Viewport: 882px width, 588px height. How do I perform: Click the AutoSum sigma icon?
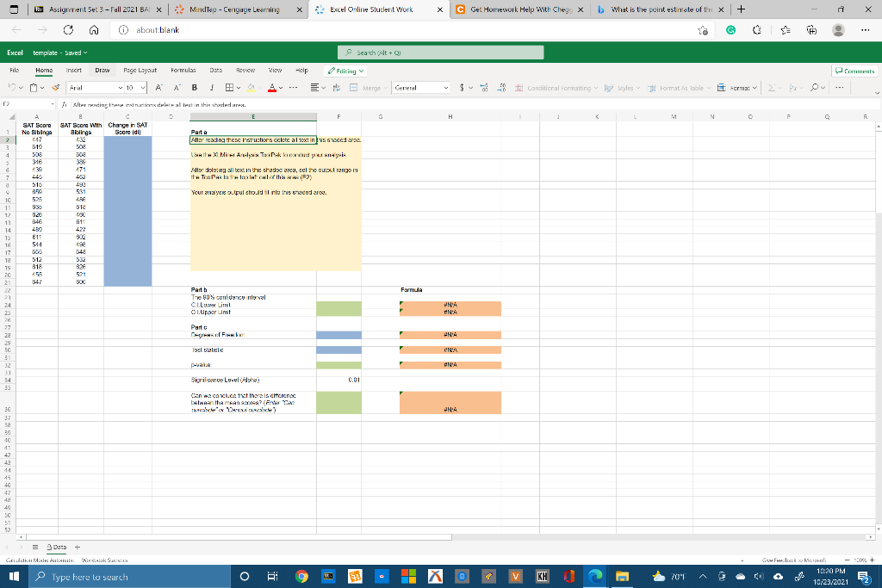coord(772,88)
